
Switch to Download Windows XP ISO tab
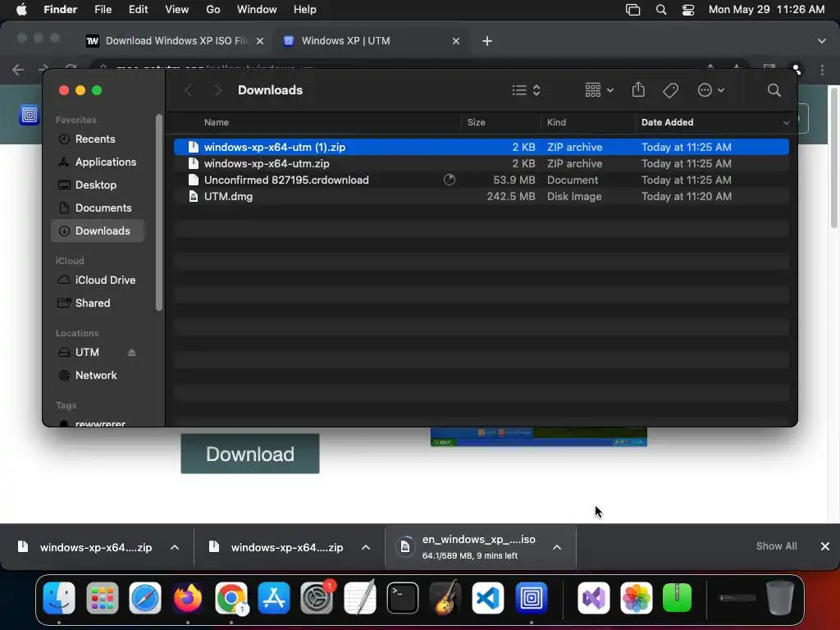[x=176, y=41]
